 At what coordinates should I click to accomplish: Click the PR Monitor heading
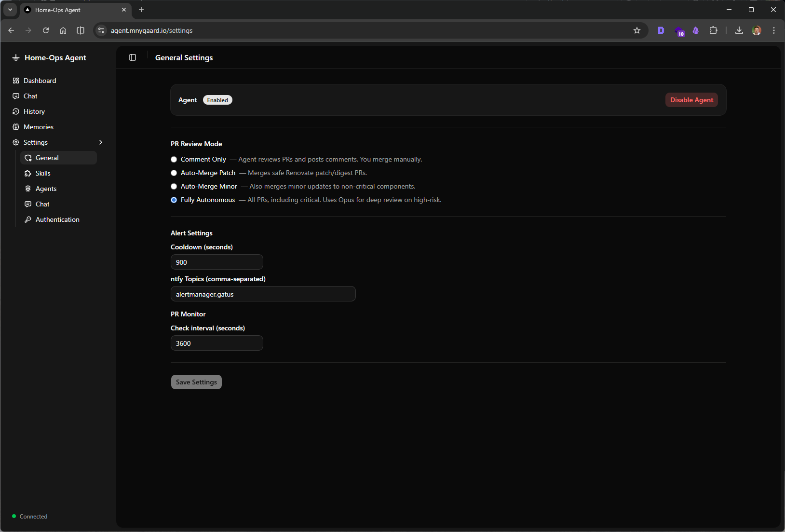pos(188,314)
